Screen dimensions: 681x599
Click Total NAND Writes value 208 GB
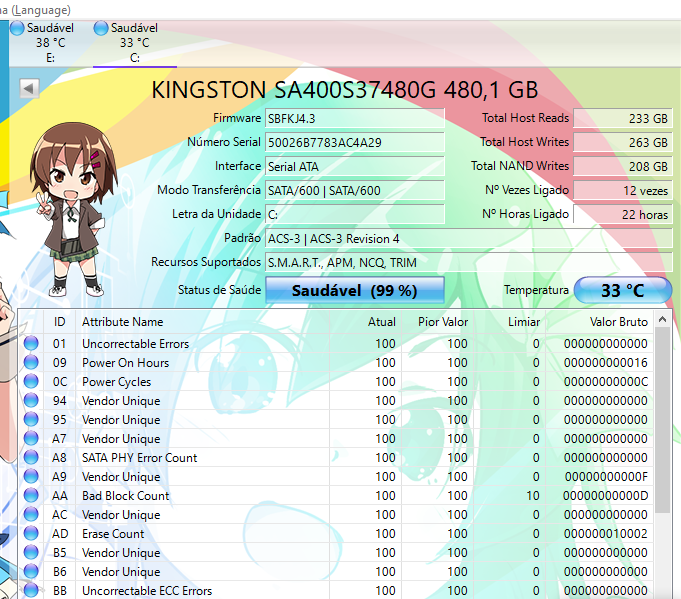622,166
